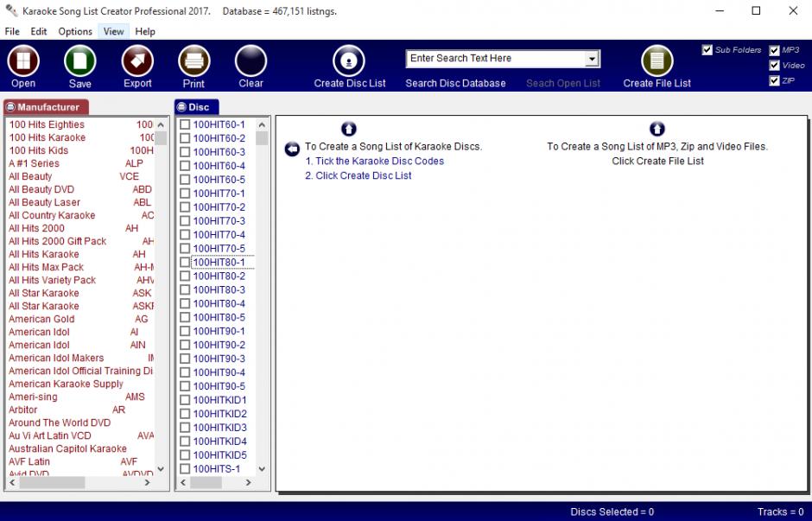The image size is (812, 521).
Task: Tick the 100HIT70-3 disc checkbox
Action: pos(185,220)
